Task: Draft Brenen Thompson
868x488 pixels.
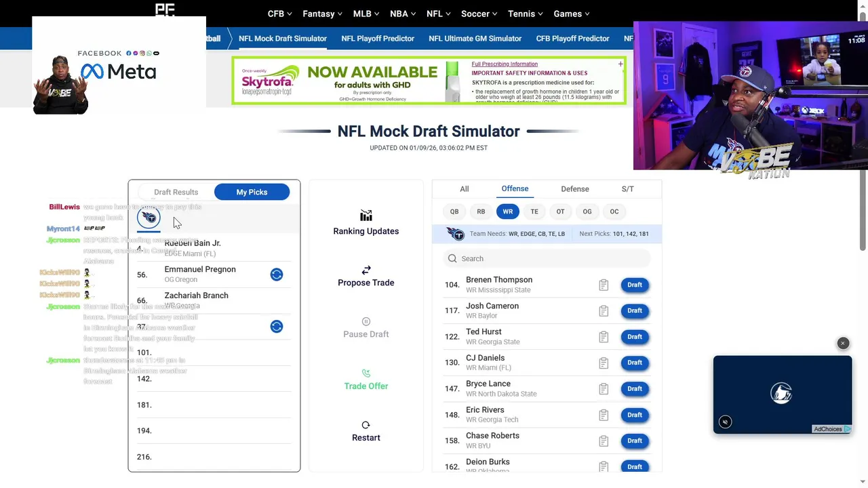Action: coord(635,285)
